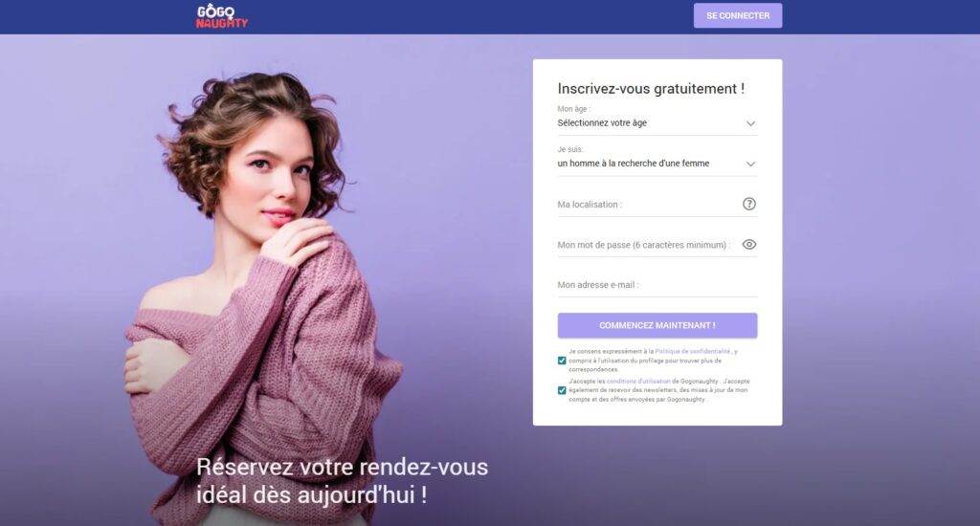
Task: Focus the Mon mot de passe field
Action: pos(648,245)
